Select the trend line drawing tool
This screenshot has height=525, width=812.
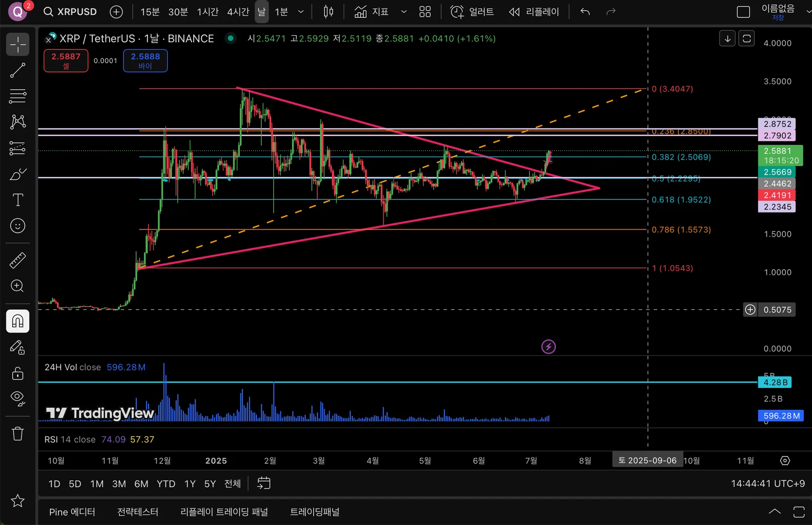click(18, 70)
